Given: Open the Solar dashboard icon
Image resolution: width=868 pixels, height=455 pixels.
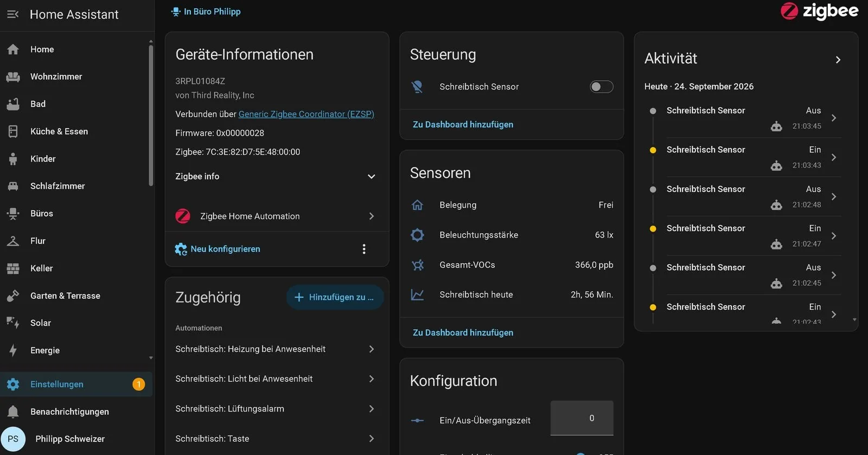Looking at the screenshot, I should click(x=13, y=323).
